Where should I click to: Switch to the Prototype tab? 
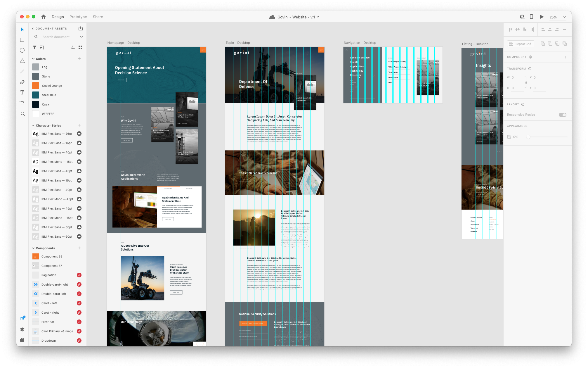(x=78, y=17)
